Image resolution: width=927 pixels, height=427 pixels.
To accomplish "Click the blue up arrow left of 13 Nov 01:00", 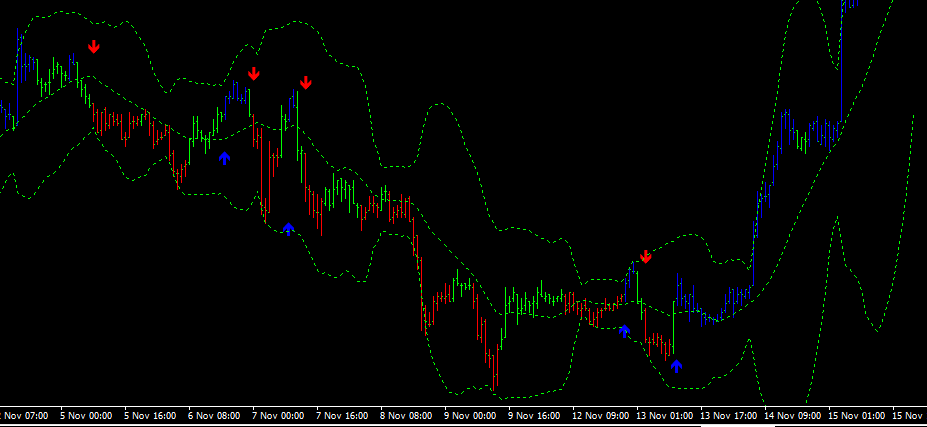I will click(x=625, y=330).
